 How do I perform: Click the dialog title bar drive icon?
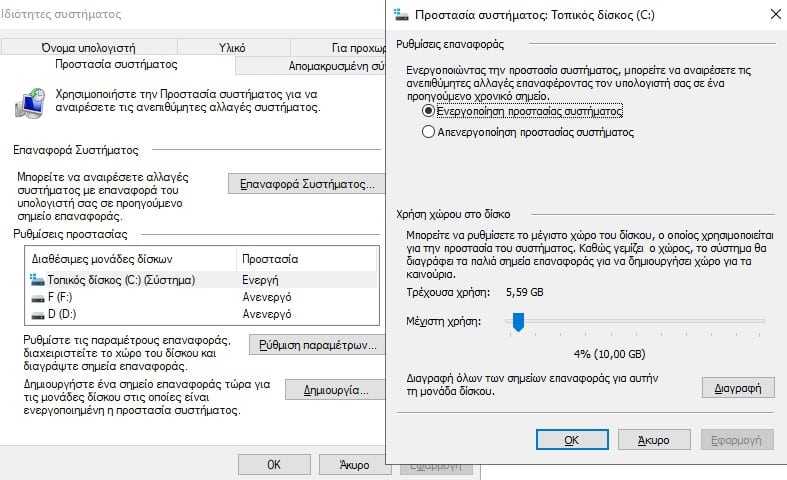point(401,15)
